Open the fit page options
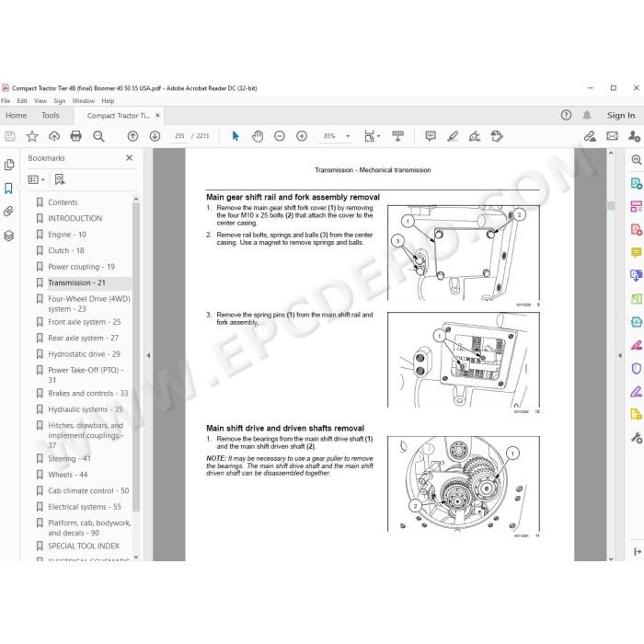 click(x=372, y=136)
